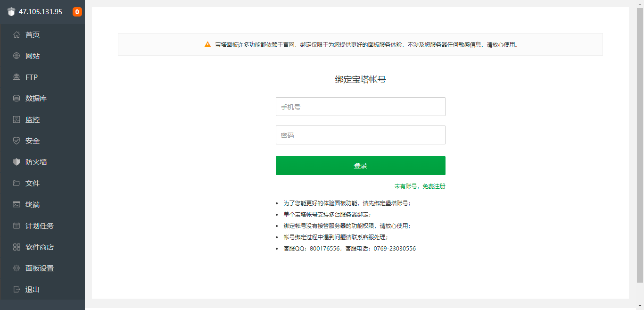Click the server IP 47.105.131.95
644x310 pixels.
pyautogui.click(x=41, y=12)
